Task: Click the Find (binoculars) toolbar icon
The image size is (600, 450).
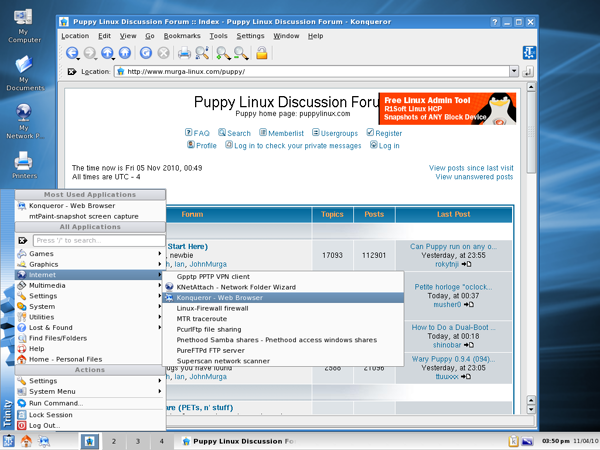Action: (x=202, y=53)
